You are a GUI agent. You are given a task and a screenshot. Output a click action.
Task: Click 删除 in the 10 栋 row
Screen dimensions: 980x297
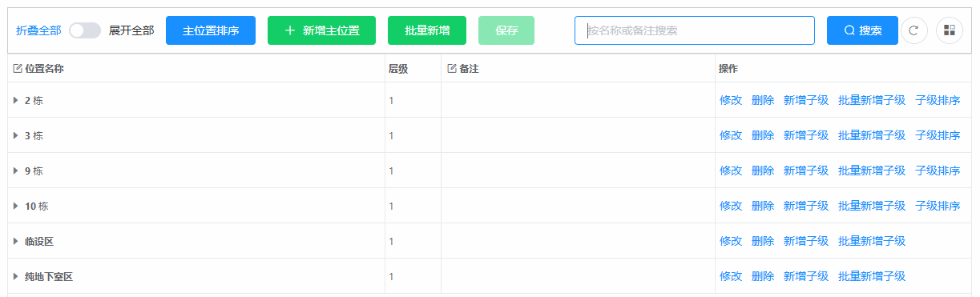tap(763, 206)
